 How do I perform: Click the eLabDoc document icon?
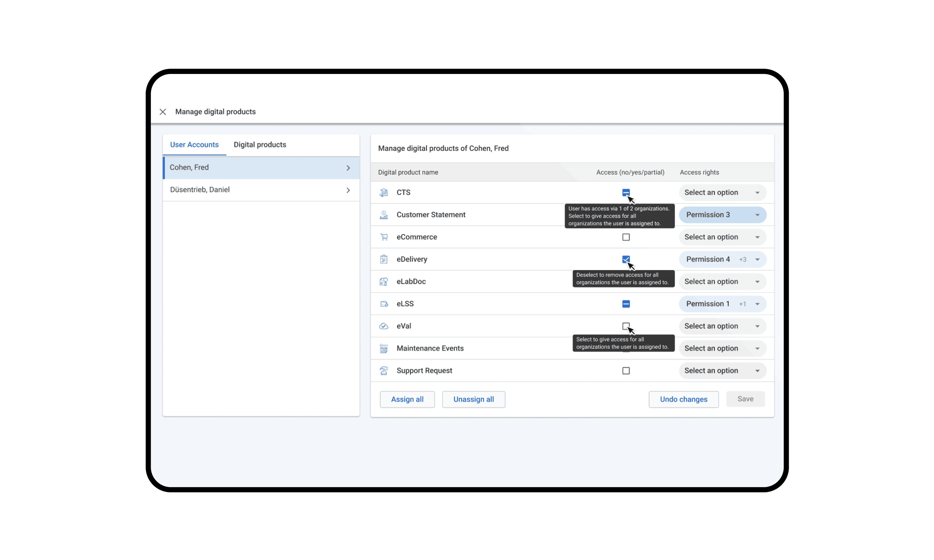(384, 281)
